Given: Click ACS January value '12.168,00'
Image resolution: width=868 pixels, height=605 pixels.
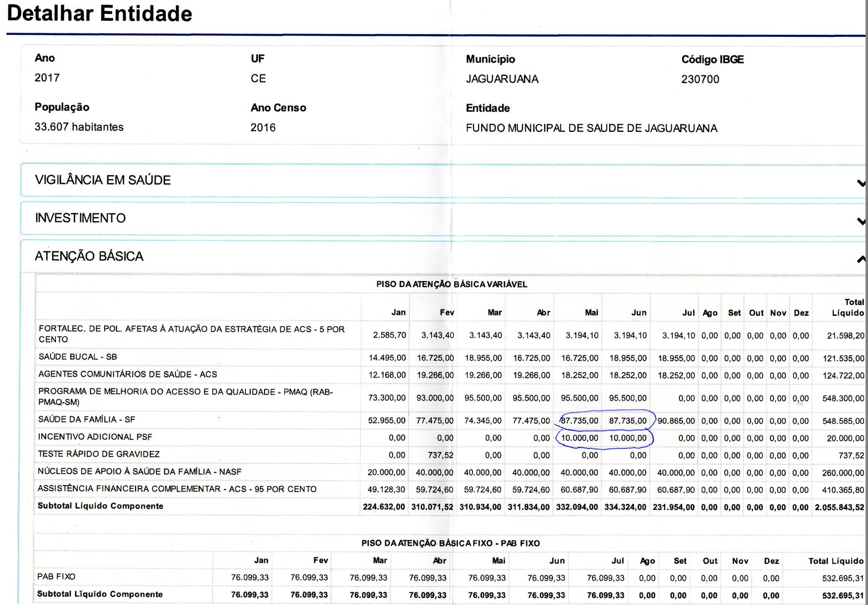Looking at the screenshot, I should point(387,375).
